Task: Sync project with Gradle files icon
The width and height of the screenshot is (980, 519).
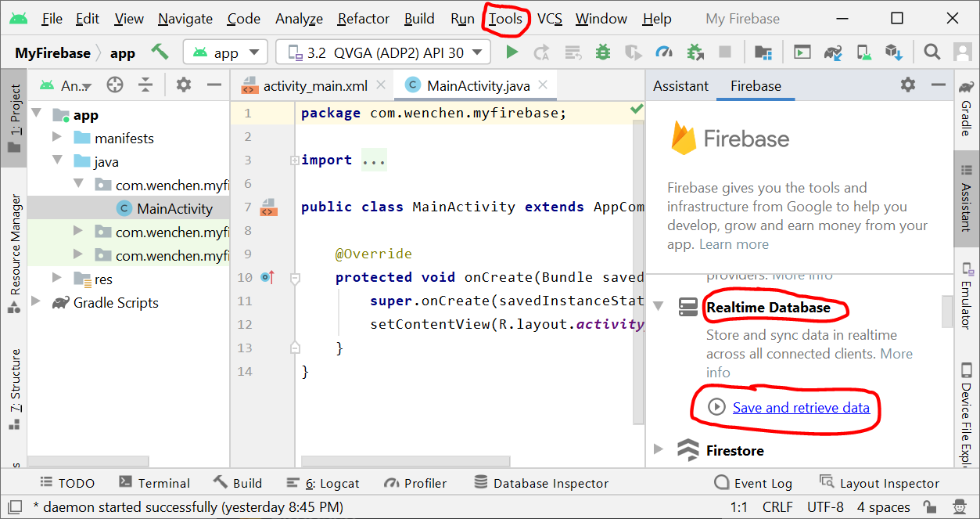Action: click(x=834, y=52)
